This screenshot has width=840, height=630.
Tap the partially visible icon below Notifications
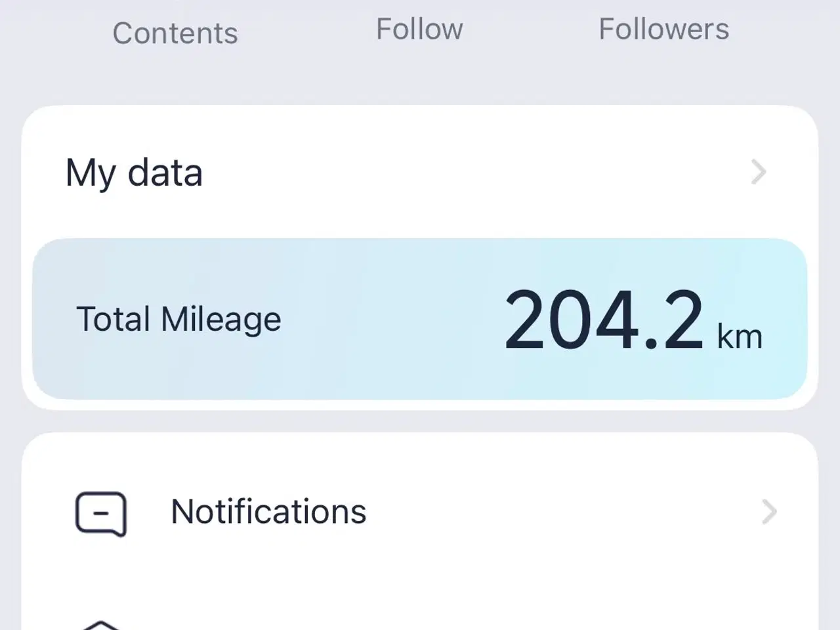(100, 624)
